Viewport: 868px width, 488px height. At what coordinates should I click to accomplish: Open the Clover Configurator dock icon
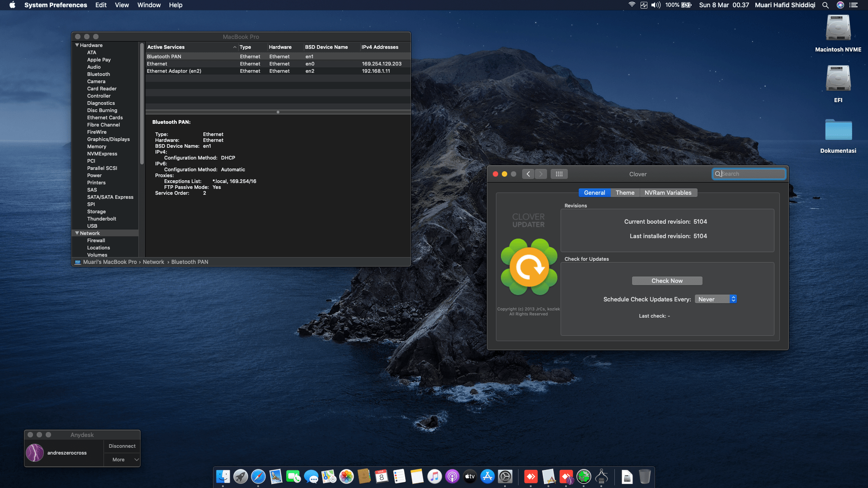coord(584,477)
